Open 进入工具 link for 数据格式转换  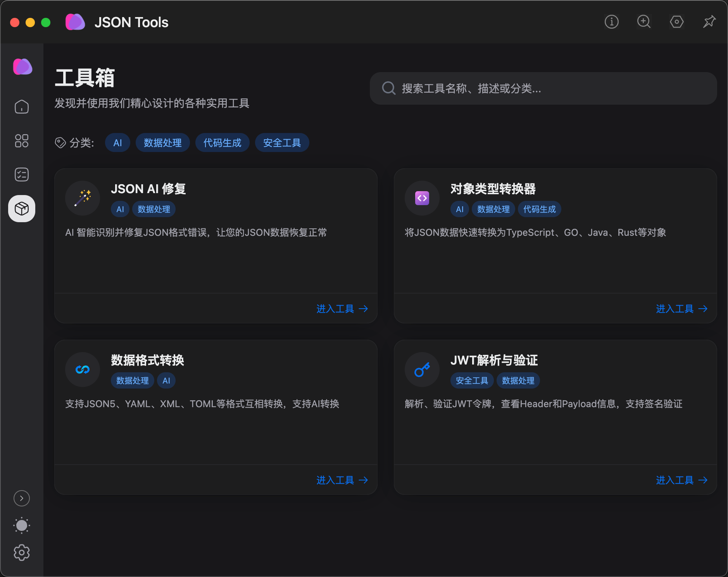click(342, 480)
